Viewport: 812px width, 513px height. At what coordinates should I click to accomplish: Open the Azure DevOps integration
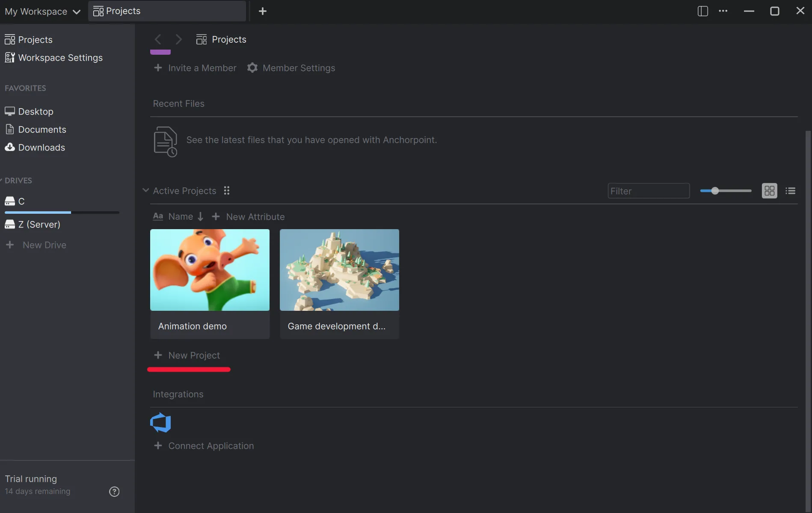click(160, 422)
